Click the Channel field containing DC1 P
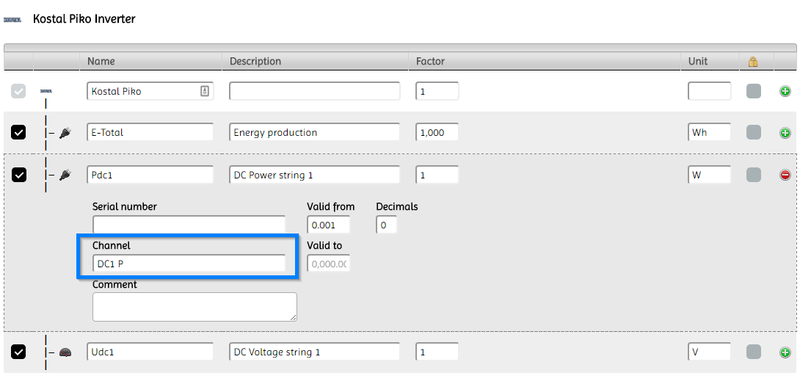 point(189,264)
